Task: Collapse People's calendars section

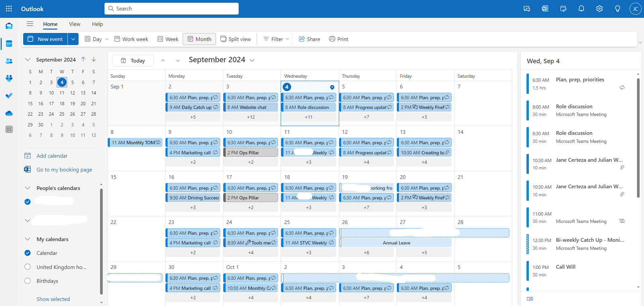Action: 28,188
